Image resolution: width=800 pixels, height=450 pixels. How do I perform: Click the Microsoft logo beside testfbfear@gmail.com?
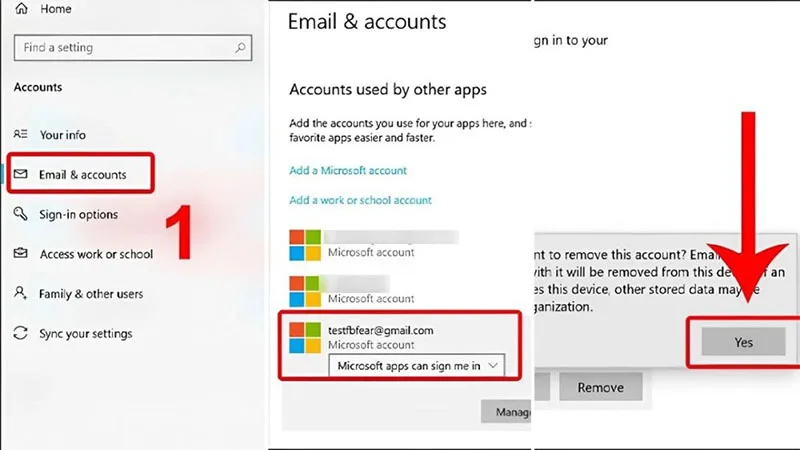click(x=305, y=337)
